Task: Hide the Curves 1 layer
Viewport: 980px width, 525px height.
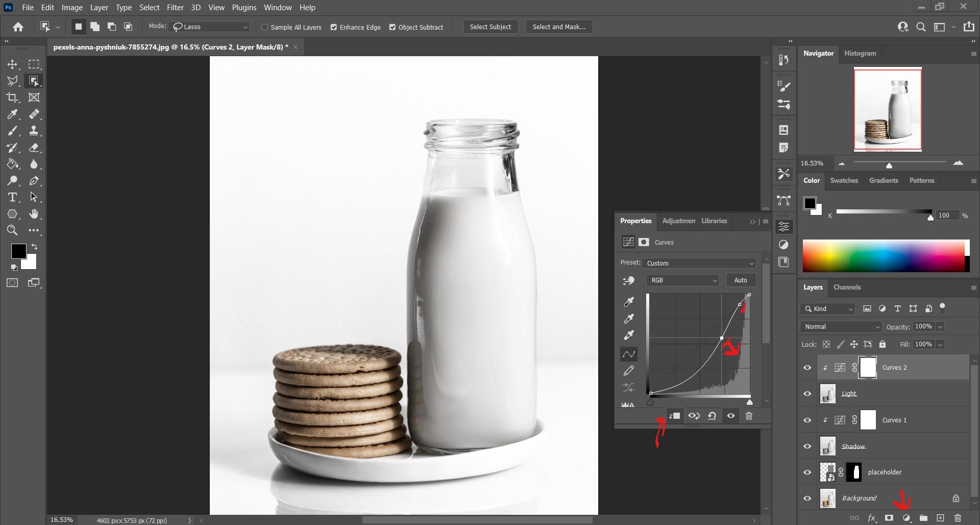Action: pos(807,420)
